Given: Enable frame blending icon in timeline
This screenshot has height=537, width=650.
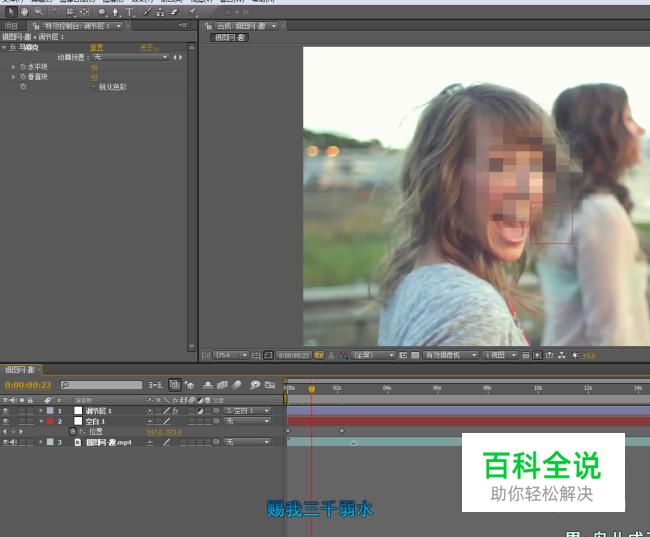Looking at the screenshot, I should [222, 385].
